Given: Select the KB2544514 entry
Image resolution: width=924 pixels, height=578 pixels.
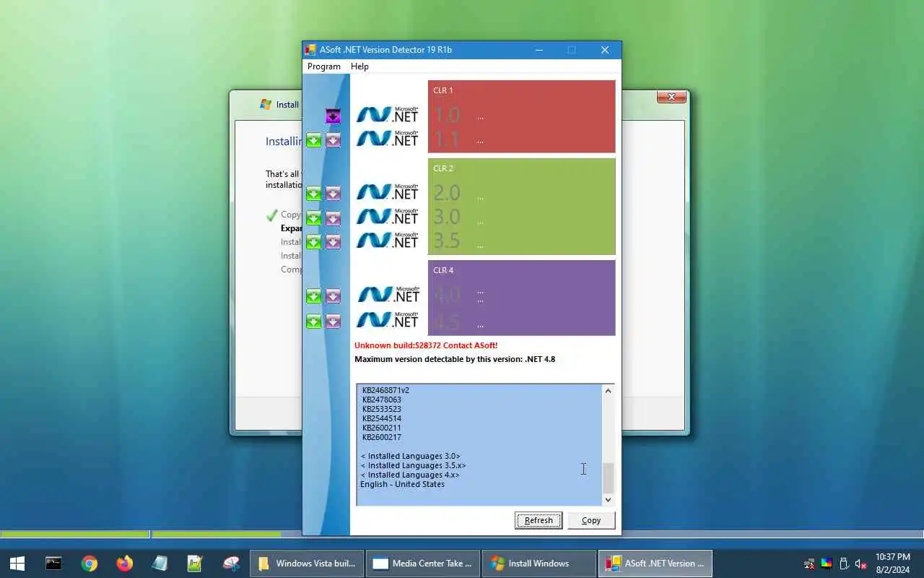Looking at the screenshot, I should click(382, 418).
